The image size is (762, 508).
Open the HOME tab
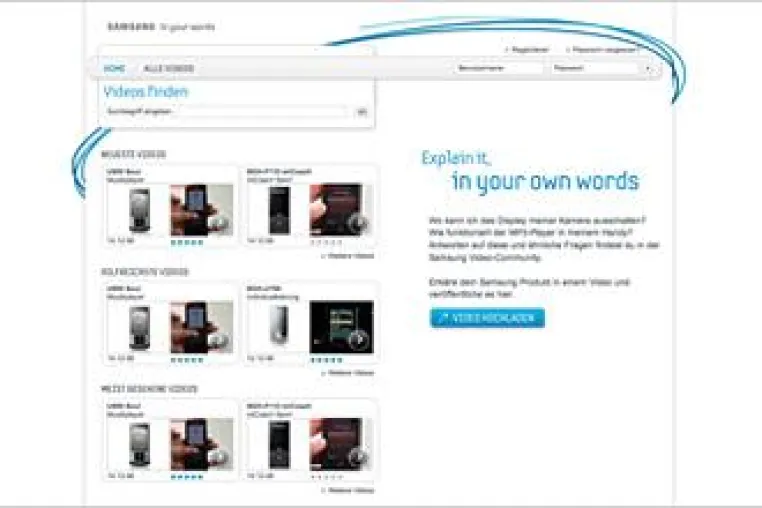[x=115, y=69]
